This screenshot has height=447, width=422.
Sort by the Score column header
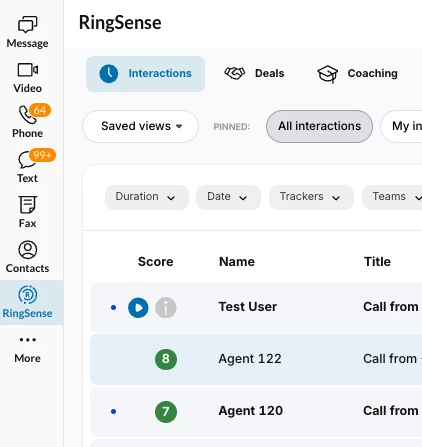155,262
